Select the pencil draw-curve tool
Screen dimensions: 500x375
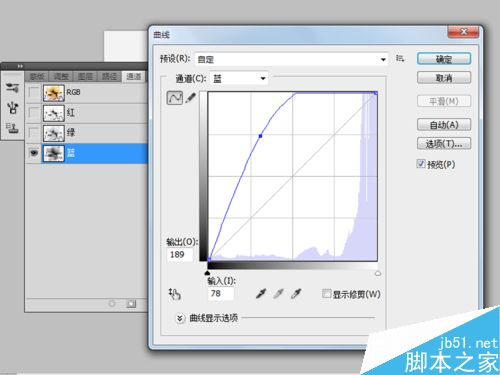(x=191, y=98)
